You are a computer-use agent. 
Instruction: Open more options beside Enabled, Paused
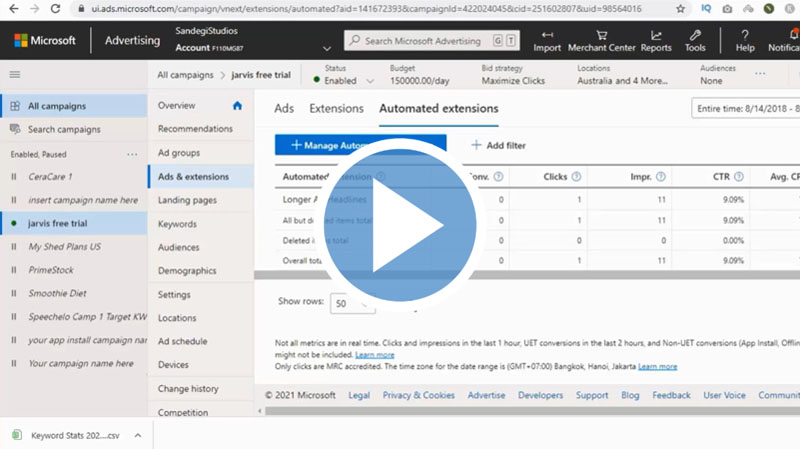click(132, 154)
